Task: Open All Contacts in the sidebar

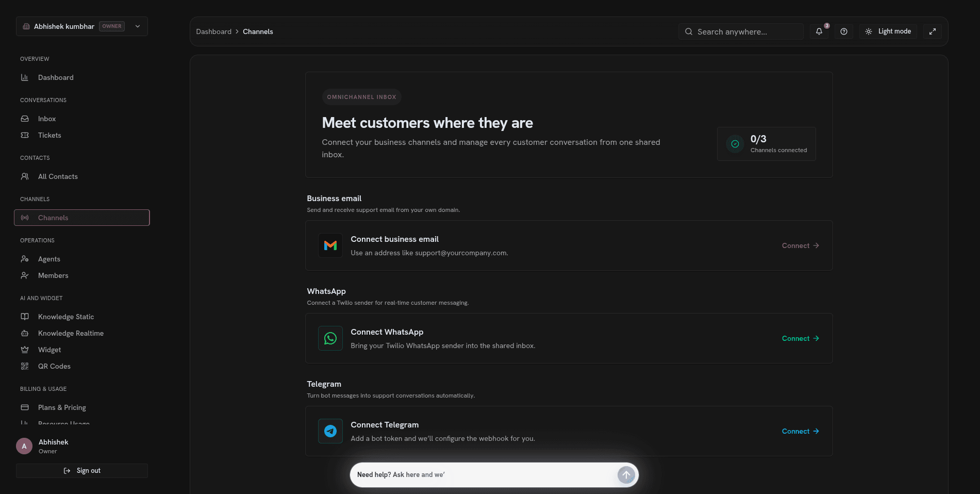Action: coord(82,176)
